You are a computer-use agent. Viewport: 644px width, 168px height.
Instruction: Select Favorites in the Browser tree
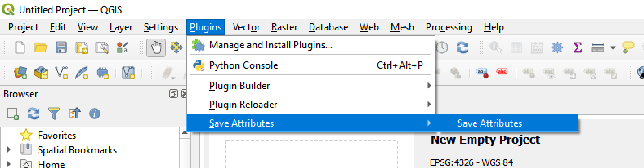click(x=57, y=135)
